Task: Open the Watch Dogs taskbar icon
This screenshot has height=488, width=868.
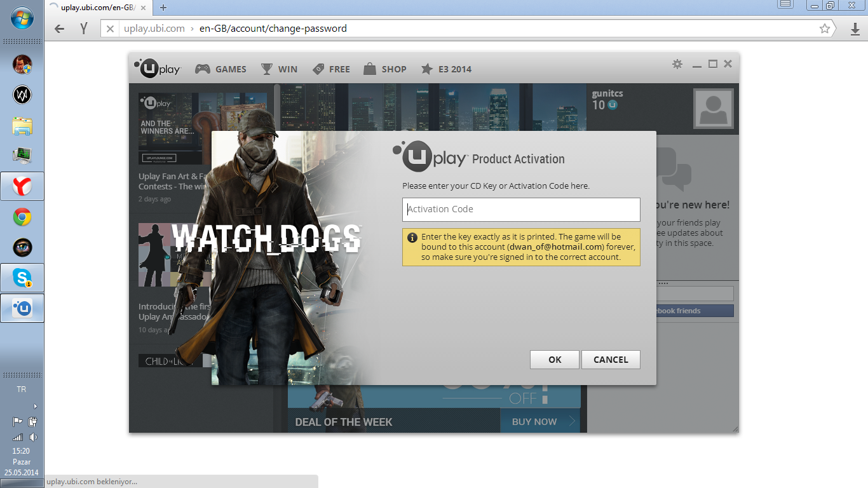Action: pos(22,95)
